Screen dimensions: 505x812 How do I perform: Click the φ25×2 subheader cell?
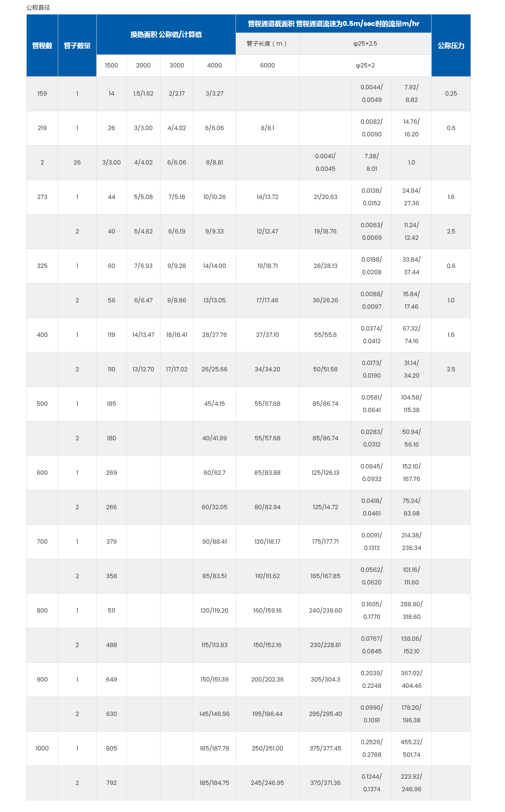click(x=365, y=66)
